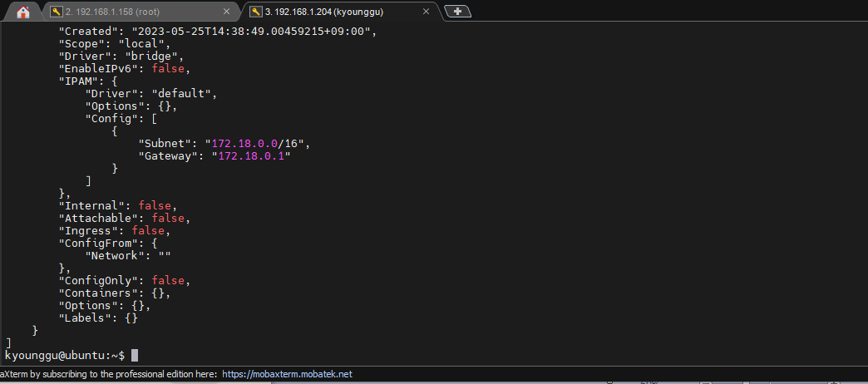Click the "Scope": "local" line
Viewport: 868px width, 384px height.
[115, 44]
